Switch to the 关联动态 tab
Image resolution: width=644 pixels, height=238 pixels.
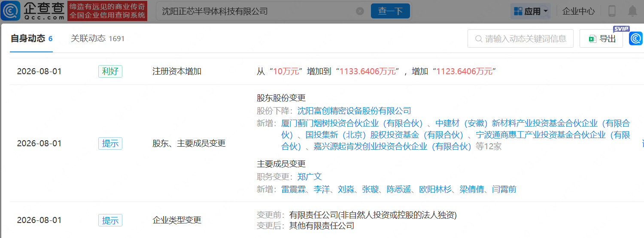pyautogui.click(x=97, y=39)
